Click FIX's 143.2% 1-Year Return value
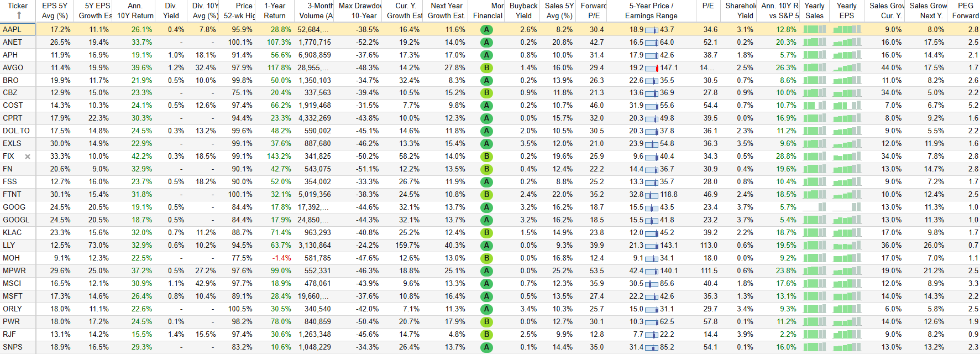This screenshot has height=354, width=980. [x=279, y=157]
